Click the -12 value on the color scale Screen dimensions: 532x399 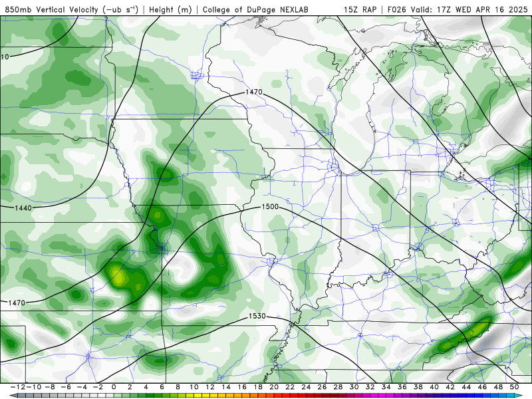tap(17, 387)
